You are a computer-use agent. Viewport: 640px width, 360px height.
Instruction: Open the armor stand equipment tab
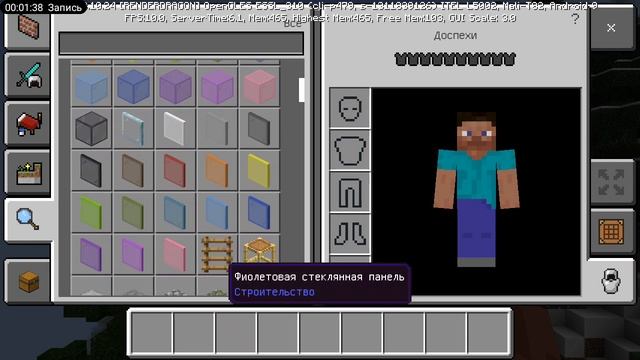pyautogui.click(x=611, y=281)
